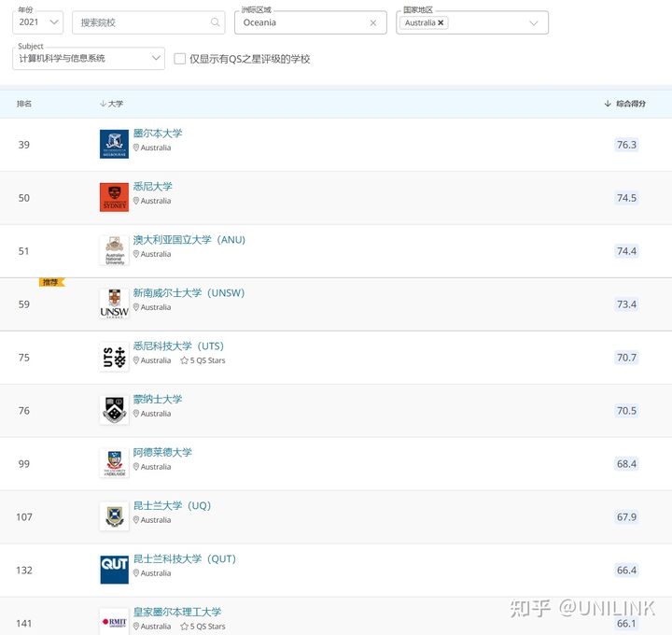The image size is (672, 635).
Task: Click the RMIT 5 QS Stars badge
Action: 203,627
